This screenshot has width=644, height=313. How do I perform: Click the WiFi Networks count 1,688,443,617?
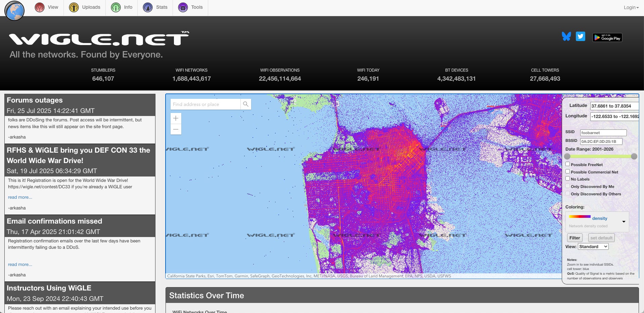coord(191,79)
